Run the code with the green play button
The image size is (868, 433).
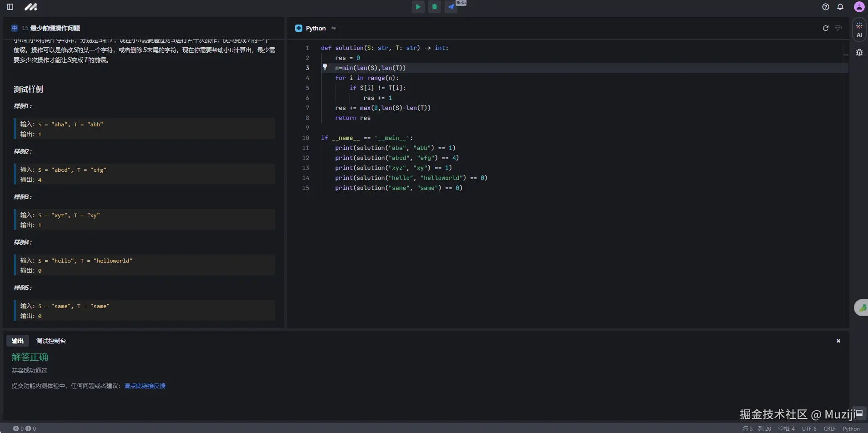(418, 7)
